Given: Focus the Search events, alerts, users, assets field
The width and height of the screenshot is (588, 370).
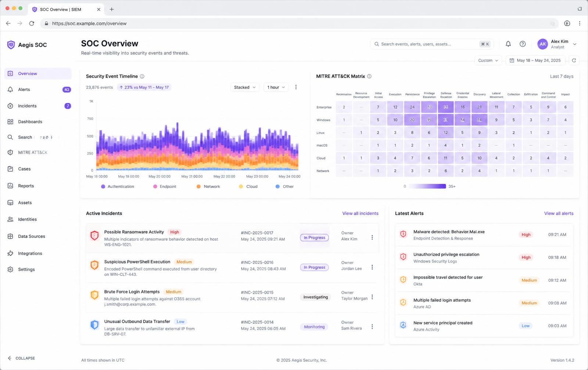Looking at the screenshot, I should click(432, 44).
